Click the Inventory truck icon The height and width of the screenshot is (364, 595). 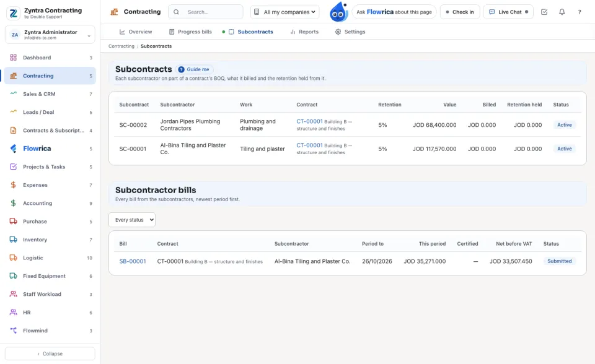(13, 240)
